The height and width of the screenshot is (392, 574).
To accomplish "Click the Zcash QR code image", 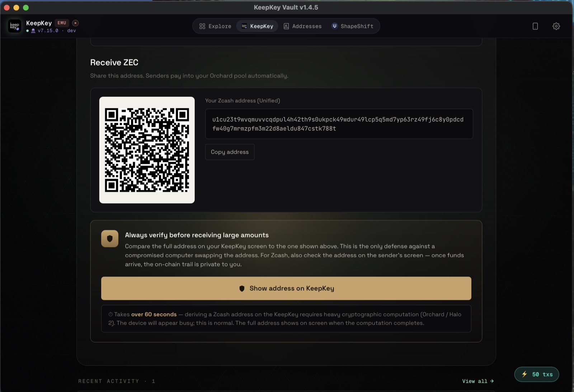I will [x=147, y=150].
